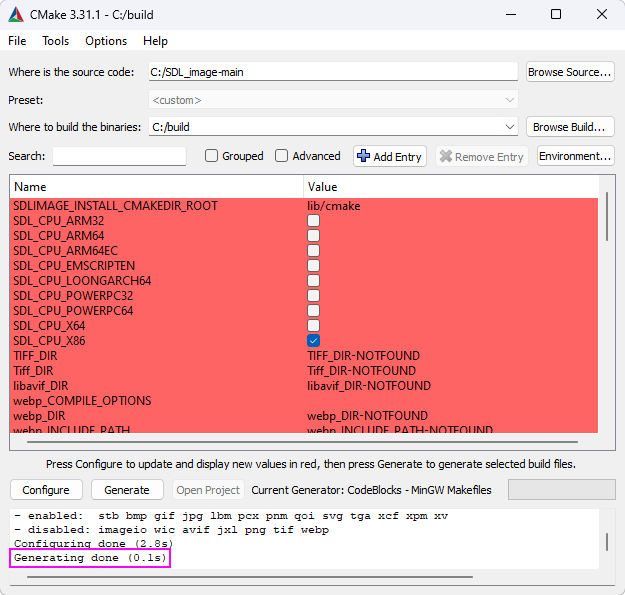The height and width of the screenshot is (595, 625).
Task: Click the Configuring done log line
Action: tap(94, 544)
